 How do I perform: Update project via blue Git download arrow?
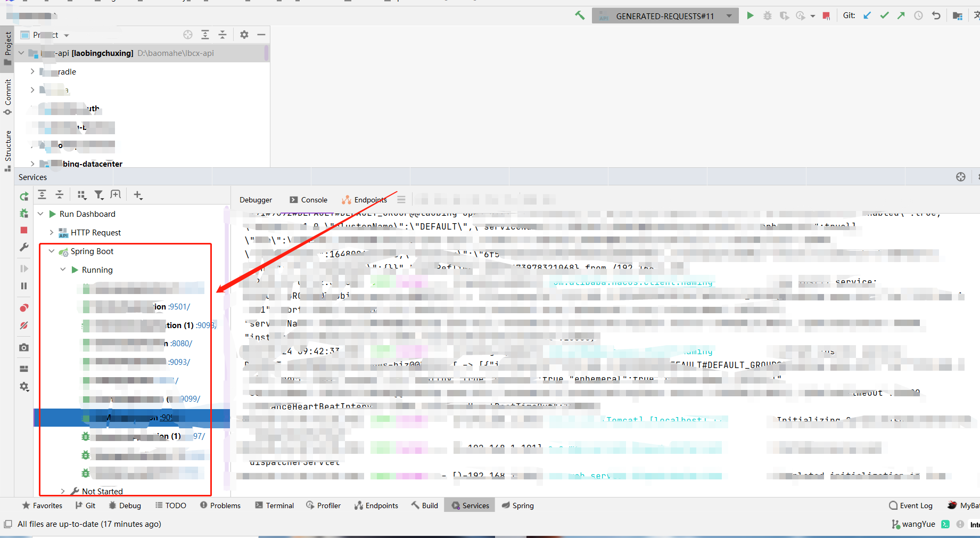[867, 15]
